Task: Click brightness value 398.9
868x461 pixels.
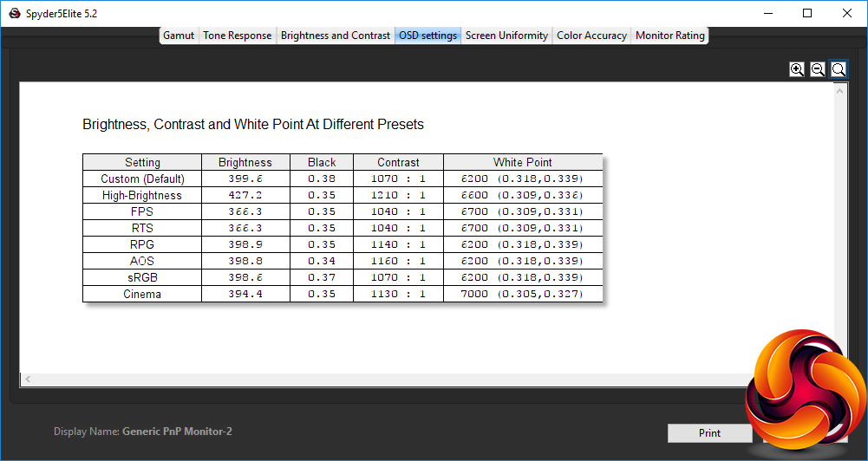Action: [x=245, y=244]
